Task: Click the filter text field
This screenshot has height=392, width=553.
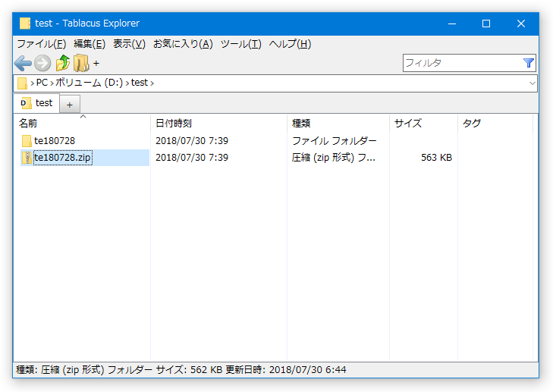Action: point(463,63)
